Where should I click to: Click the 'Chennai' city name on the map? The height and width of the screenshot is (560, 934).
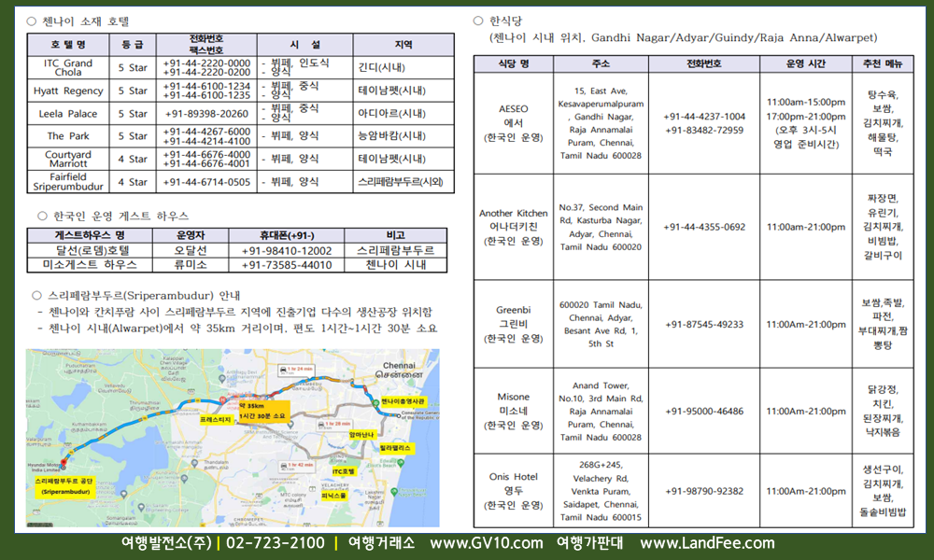point(399,365)
